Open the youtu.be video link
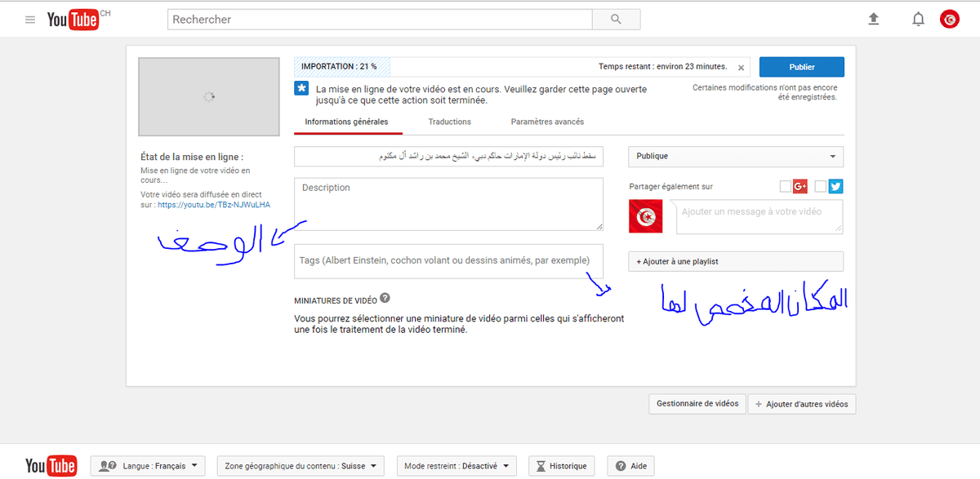The height and width of the screenshot is (479, 980). coord(213,205)
